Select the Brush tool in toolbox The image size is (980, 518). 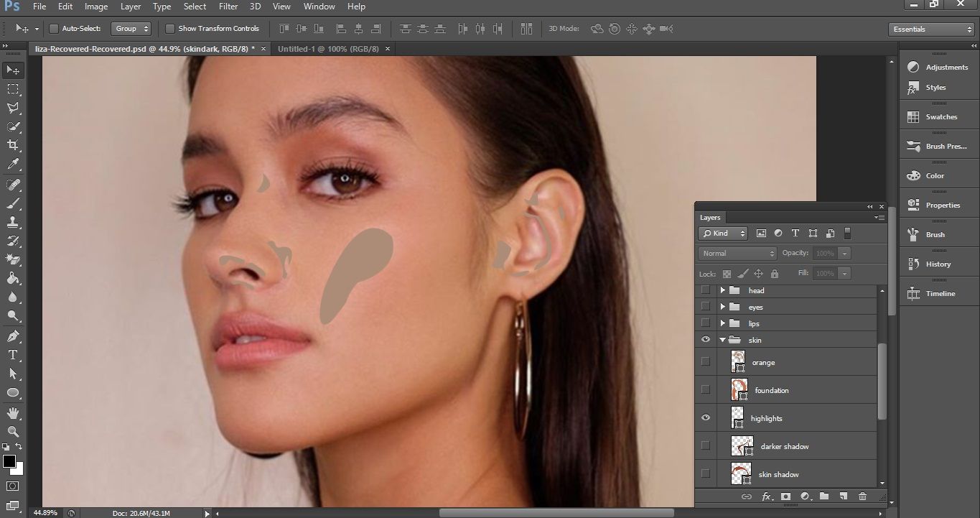coord(13,203)
